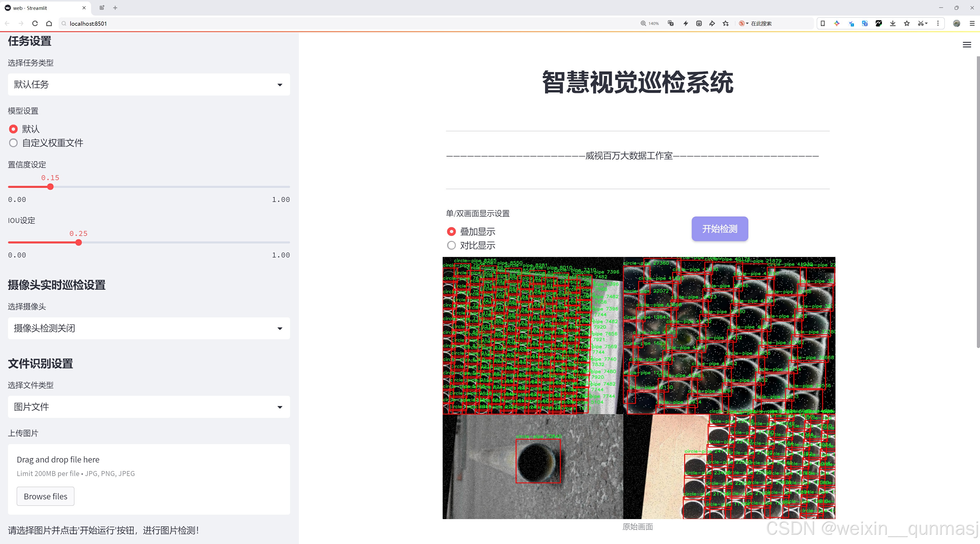
Task: Open new browser tab with plus icon
Action: point(115,8)
